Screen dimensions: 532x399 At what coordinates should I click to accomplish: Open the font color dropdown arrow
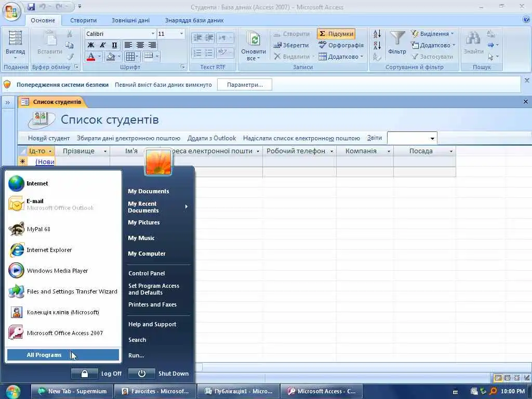(99, 56)
